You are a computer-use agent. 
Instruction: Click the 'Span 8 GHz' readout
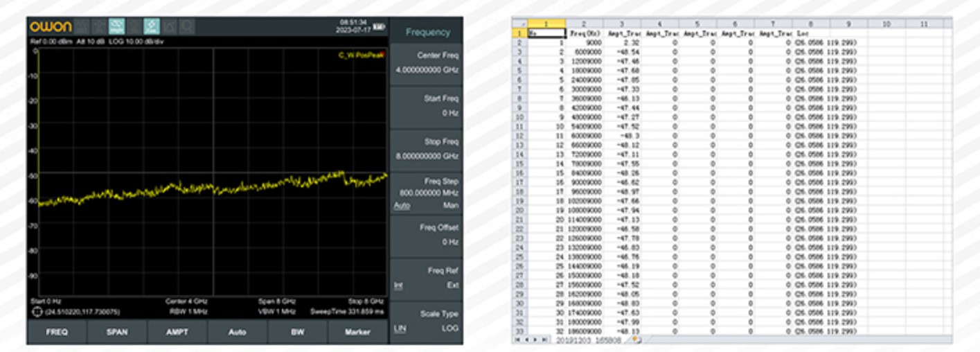(277, 301)
